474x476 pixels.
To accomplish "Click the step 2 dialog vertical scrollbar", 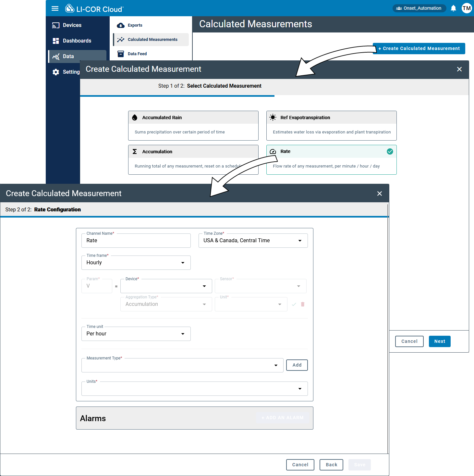I will 388,328.
